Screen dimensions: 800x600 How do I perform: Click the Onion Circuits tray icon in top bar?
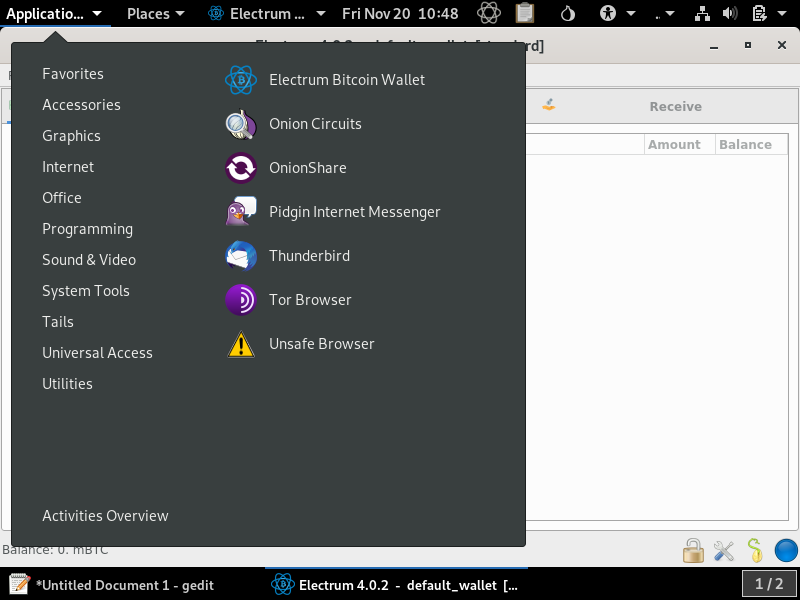(x=489, y=13)
